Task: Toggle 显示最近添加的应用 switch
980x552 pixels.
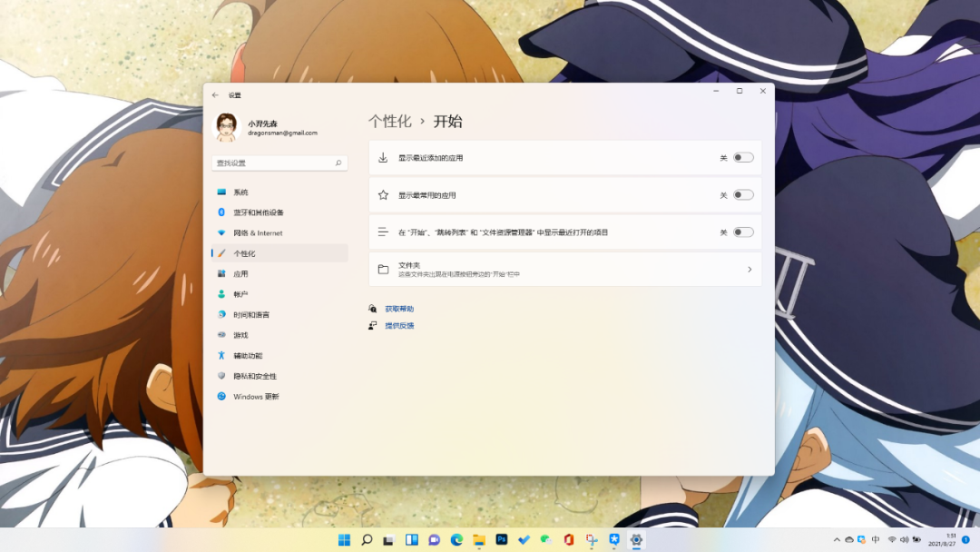Action: [743, 158]
